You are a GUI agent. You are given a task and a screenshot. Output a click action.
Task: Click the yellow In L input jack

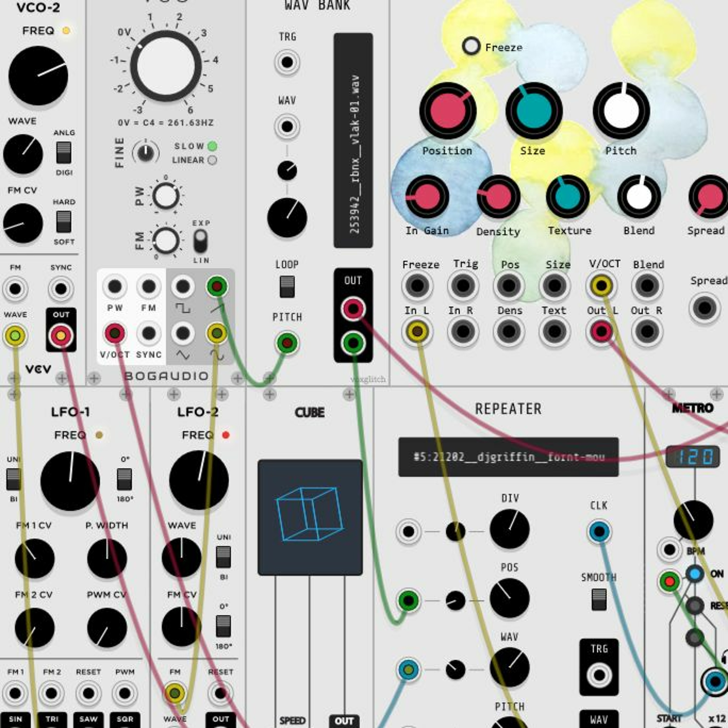417,331
